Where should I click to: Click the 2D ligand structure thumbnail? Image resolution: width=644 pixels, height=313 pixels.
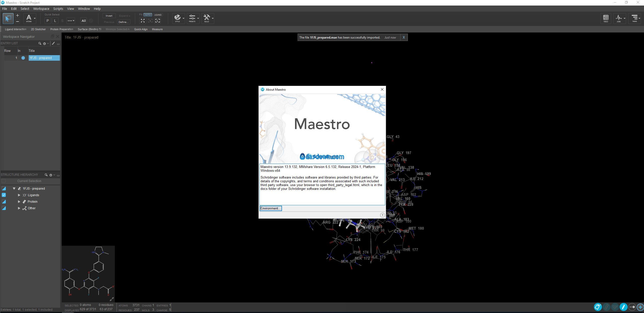coord(88,274)
